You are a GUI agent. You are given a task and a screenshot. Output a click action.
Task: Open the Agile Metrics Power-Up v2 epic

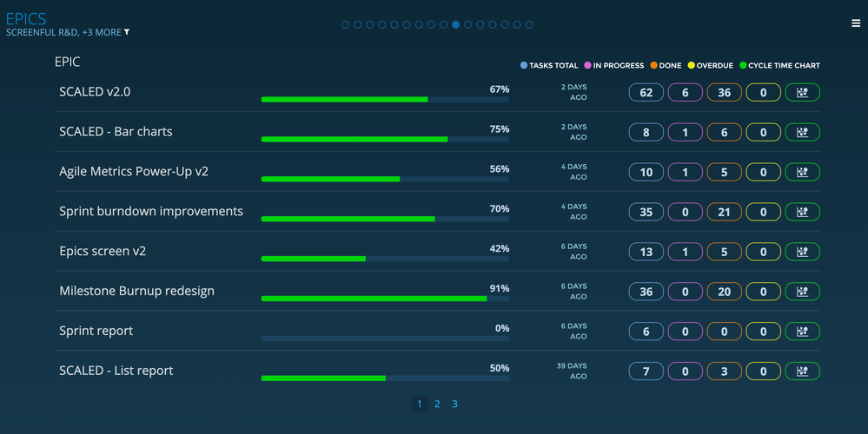[x=134, y=171]
